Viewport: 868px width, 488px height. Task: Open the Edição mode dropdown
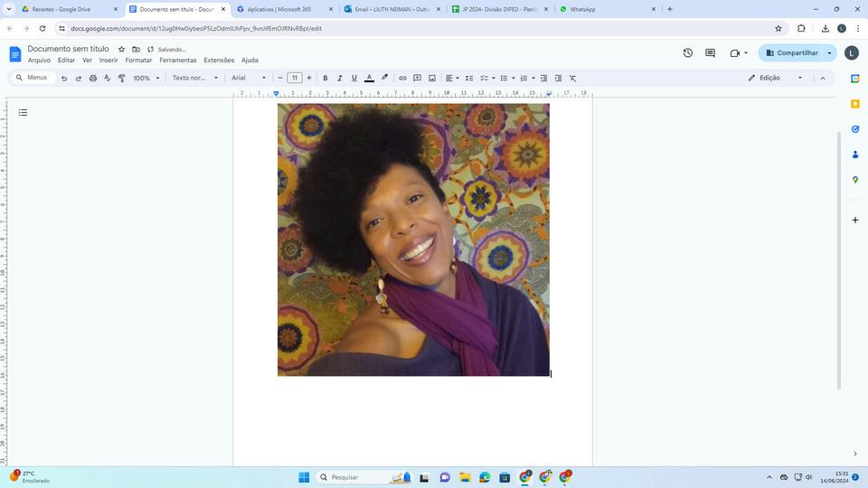[x=775, y=78]
